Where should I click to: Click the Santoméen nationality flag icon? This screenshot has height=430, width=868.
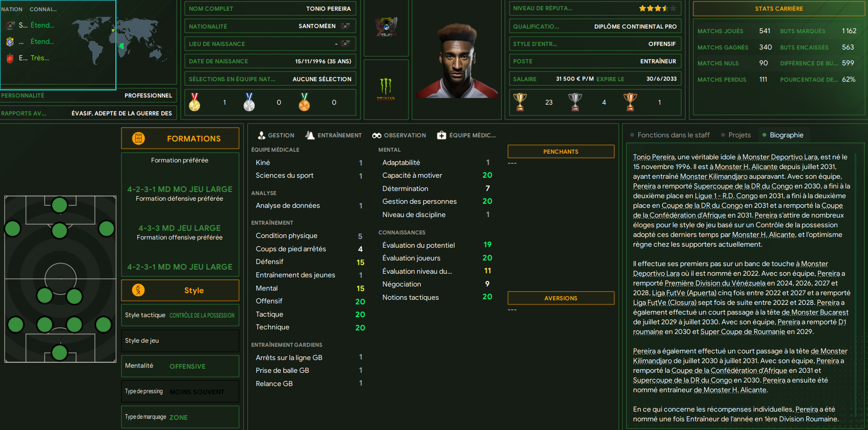[x=346, y=26]
